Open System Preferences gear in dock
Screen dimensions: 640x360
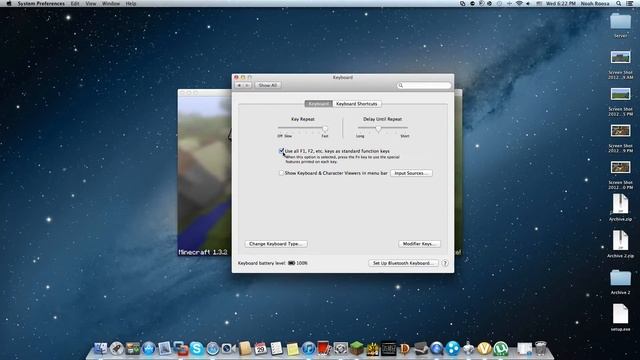coord(340,348)
